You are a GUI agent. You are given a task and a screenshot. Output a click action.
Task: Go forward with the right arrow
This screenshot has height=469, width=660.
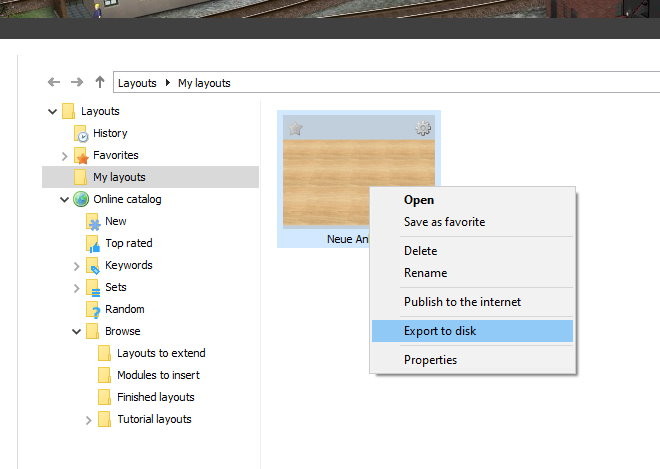pos(77,82)
